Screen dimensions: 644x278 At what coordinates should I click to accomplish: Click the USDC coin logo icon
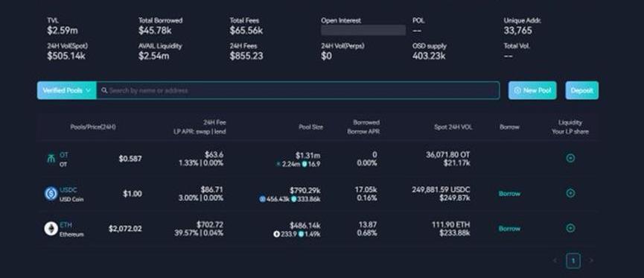click(x=51, y=194)
